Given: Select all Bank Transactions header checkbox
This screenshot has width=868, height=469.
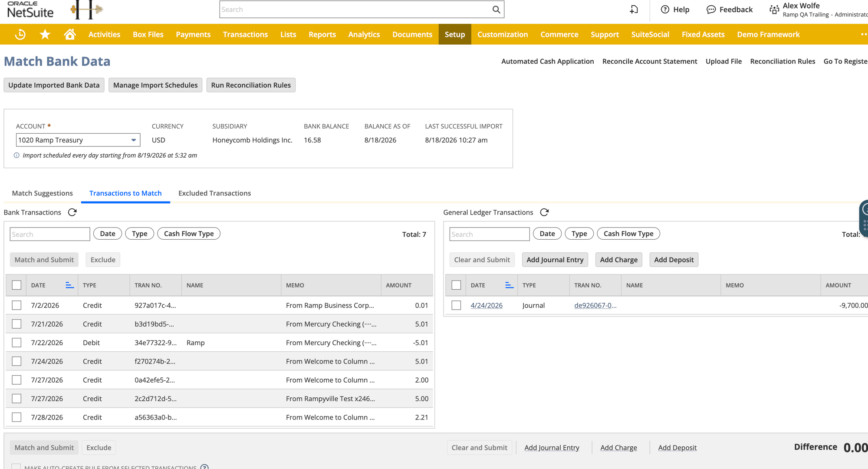Looking at the screenshot, I should (x=16, y=285).
